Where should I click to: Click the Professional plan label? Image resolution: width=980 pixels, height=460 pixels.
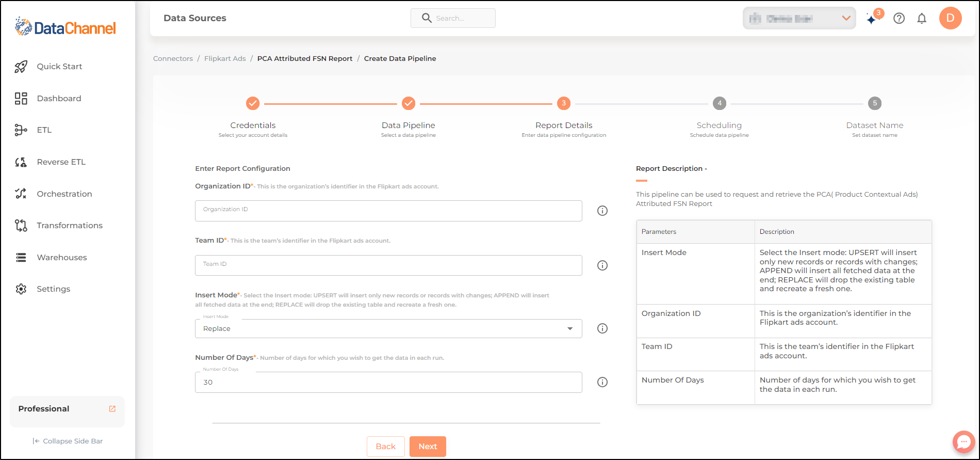click(44, 409)
